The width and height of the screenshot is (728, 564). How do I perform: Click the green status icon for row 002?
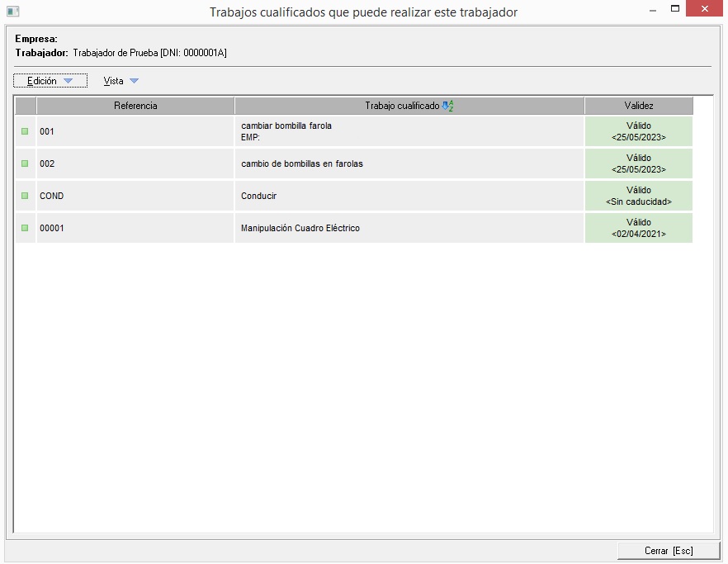click(x=25, y=164)
